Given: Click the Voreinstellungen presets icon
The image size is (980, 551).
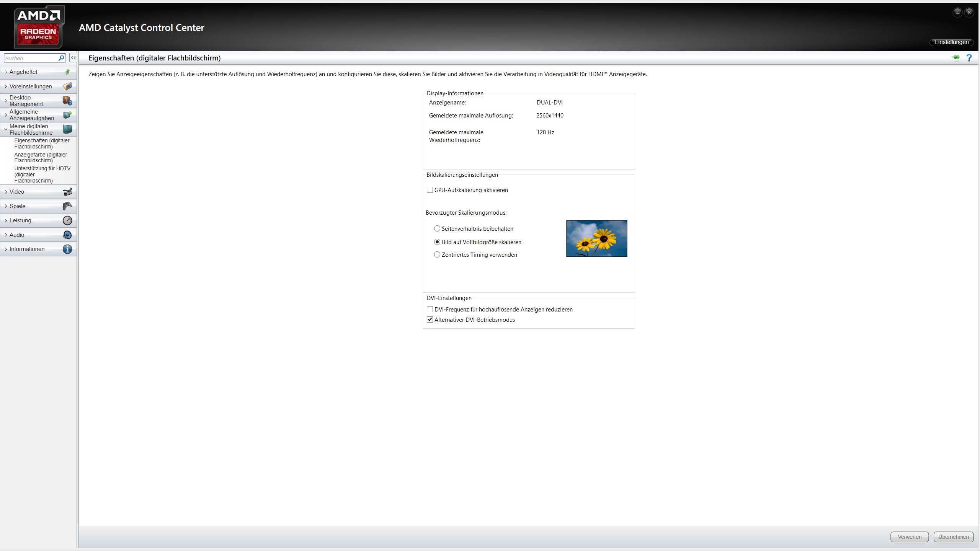Looking at the screenshot, I should tap(67, 86).
